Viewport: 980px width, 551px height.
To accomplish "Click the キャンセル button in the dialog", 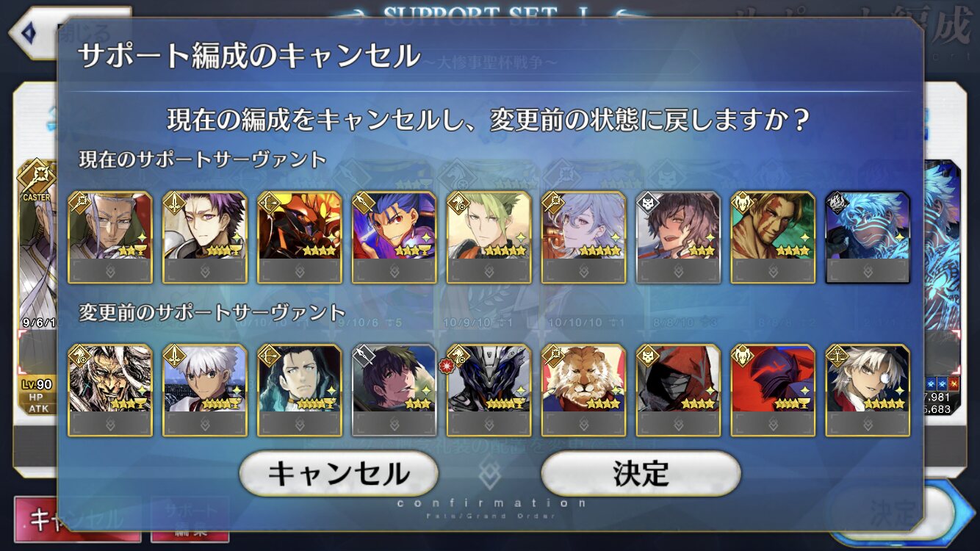I will pos(339,474).
